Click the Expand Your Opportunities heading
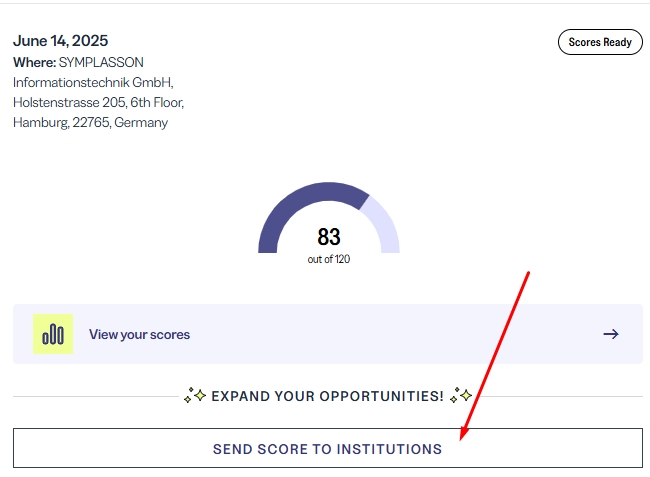The image size is (650, 477). 327,396
